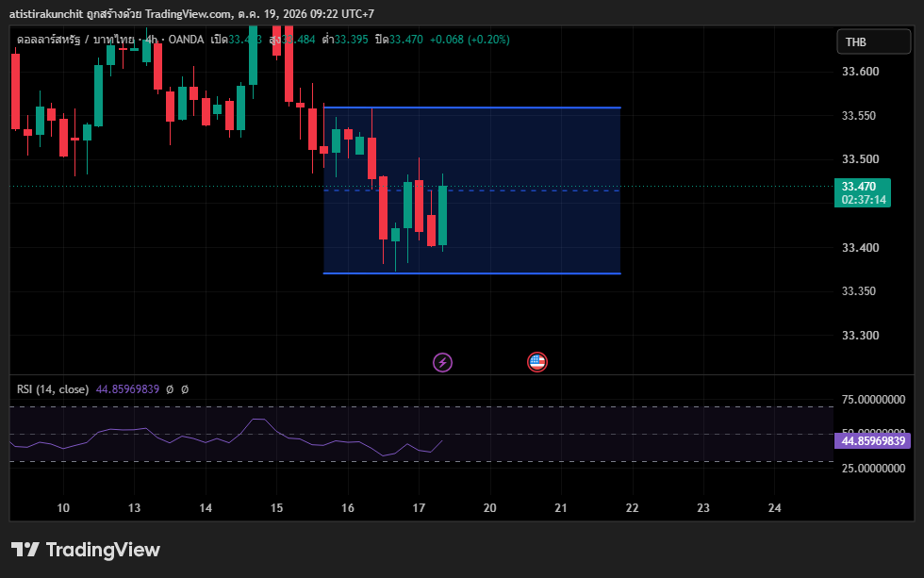Select date 23 on the time axis
The width and height of the screenshot is (924, 578).
[703, 508]
